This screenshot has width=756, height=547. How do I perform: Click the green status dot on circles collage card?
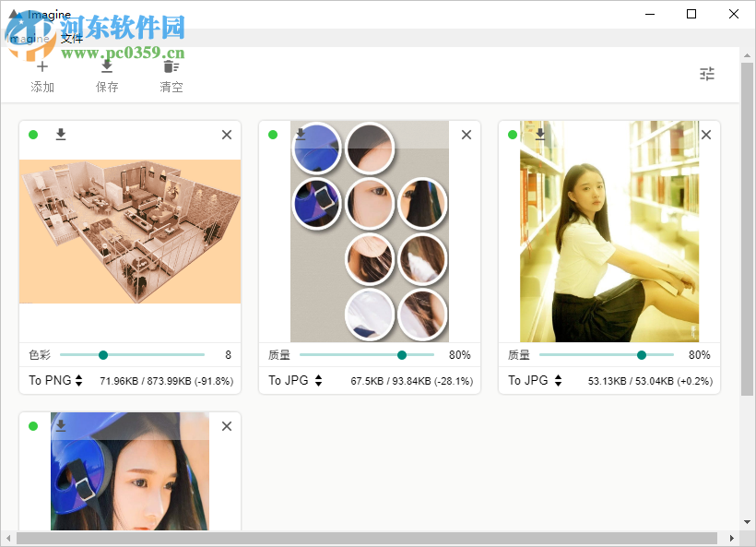tap(273, 135)
